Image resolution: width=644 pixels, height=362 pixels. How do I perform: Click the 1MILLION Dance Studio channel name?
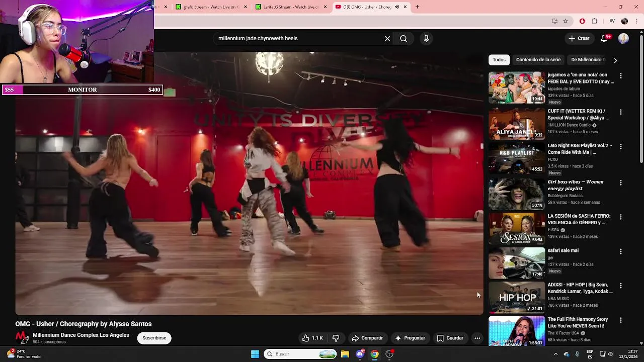coord(569,125)
